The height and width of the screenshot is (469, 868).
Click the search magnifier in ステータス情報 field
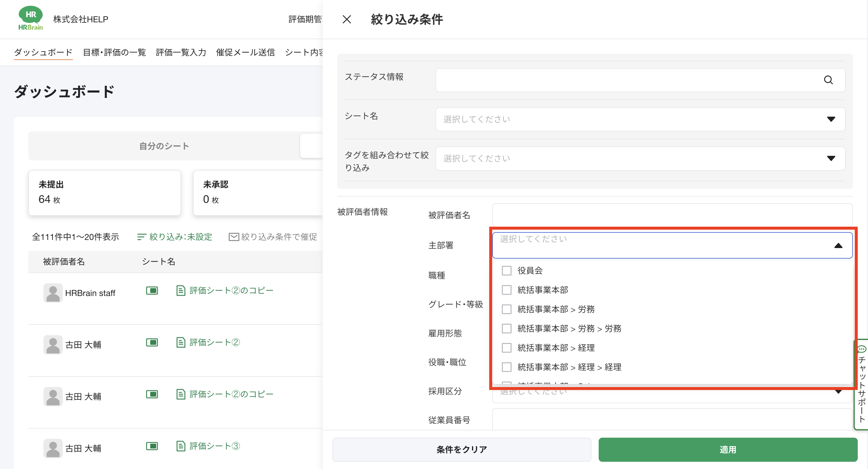click(828, 80)
